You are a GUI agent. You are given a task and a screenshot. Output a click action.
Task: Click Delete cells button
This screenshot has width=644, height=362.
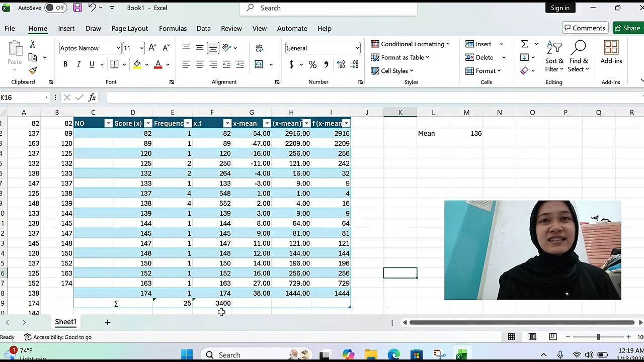click(479, 57)
